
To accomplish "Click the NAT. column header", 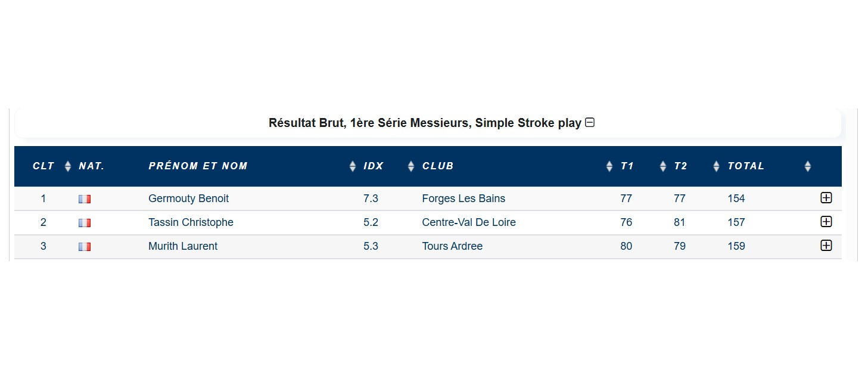I will tap(92, 166).
